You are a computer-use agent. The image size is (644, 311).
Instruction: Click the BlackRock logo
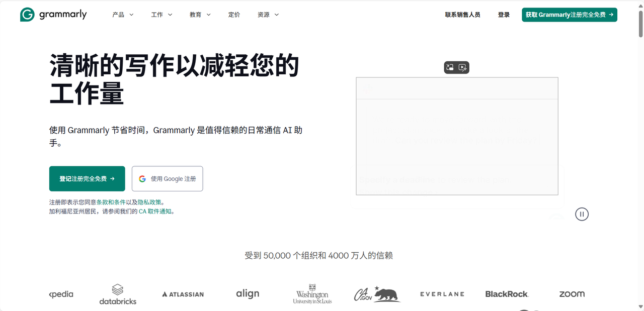[507, 294]
